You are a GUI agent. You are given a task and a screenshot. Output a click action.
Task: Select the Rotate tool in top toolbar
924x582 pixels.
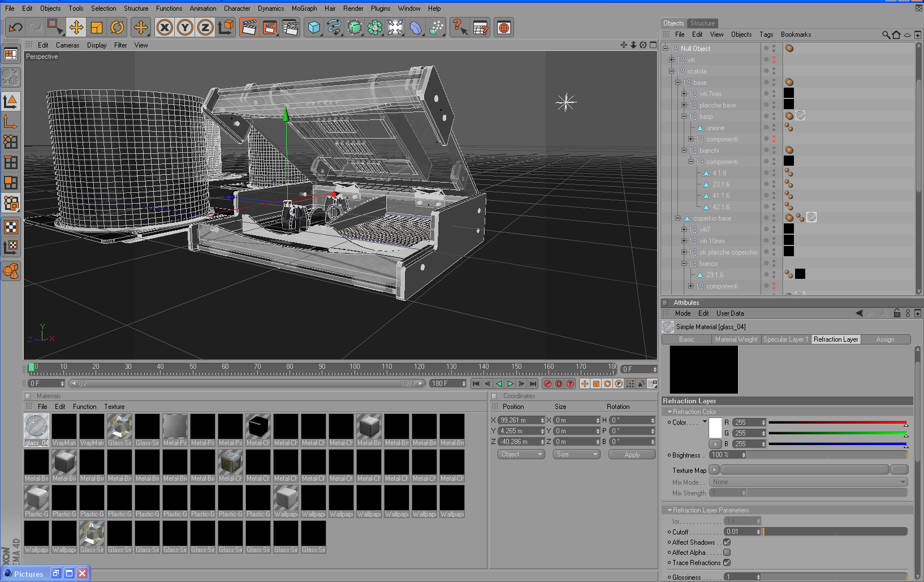click(x=117, y=27)
